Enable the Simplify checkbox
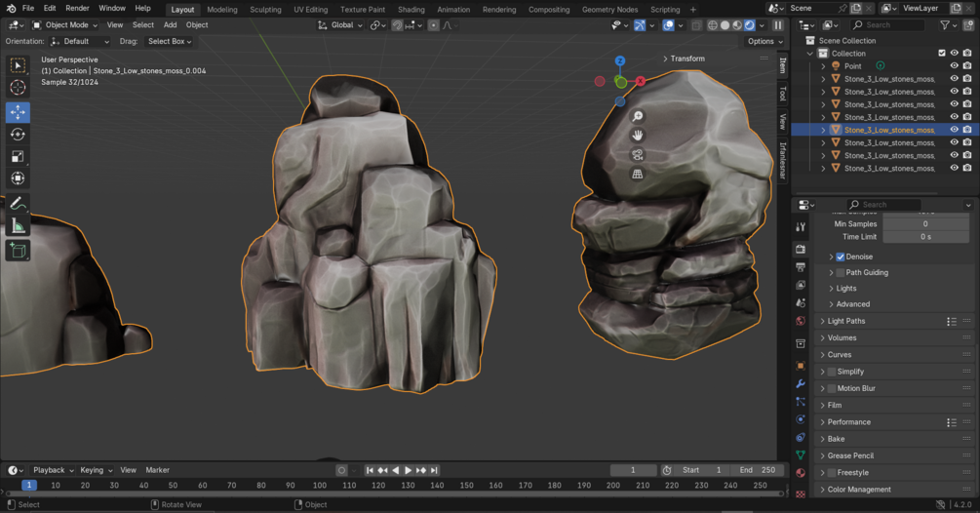This screenshot has height=513, width=980. (832, 372)
